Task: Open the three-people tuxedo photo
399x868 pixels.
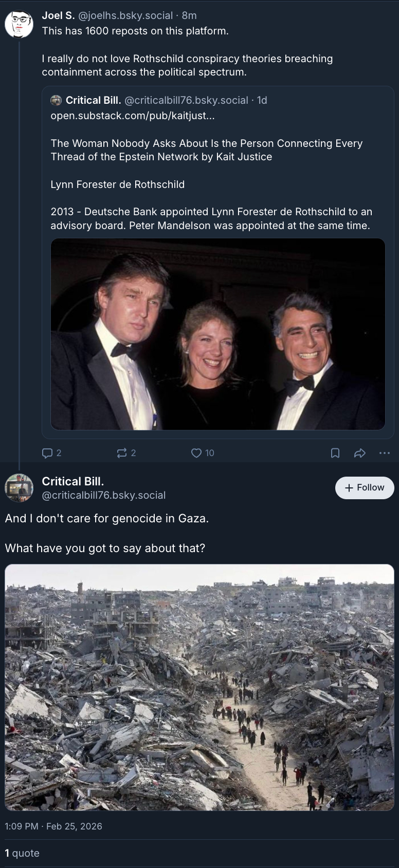Action: (218, 334)
